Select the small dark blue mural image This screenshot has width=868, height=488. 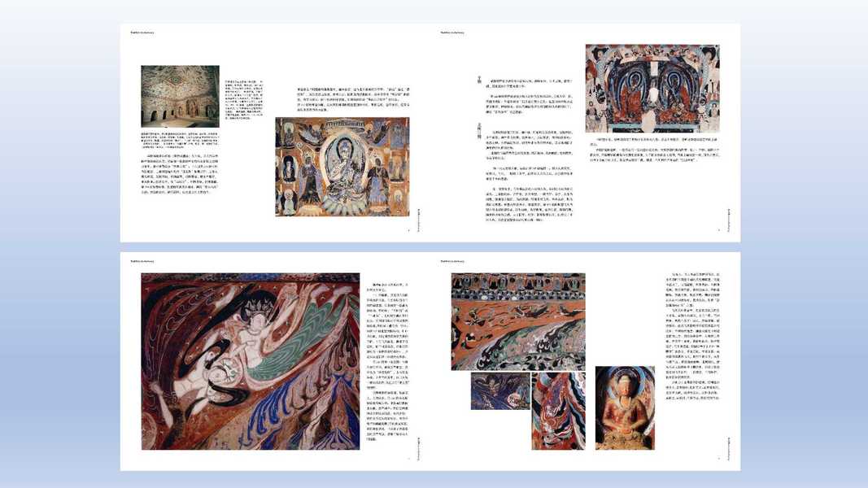(500, 391)
